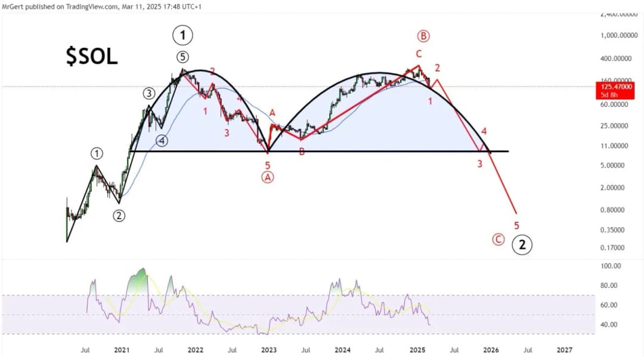Click the 0.17000 price axis level
644x357 pixels.
[x=614, y=247]
